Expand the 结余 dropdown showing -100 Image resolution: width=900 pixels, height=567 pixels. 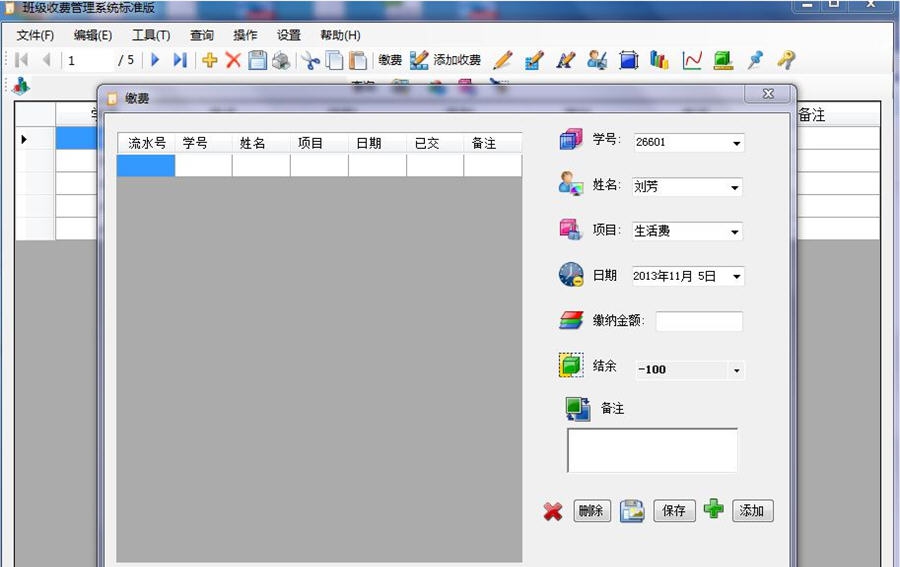736,370
